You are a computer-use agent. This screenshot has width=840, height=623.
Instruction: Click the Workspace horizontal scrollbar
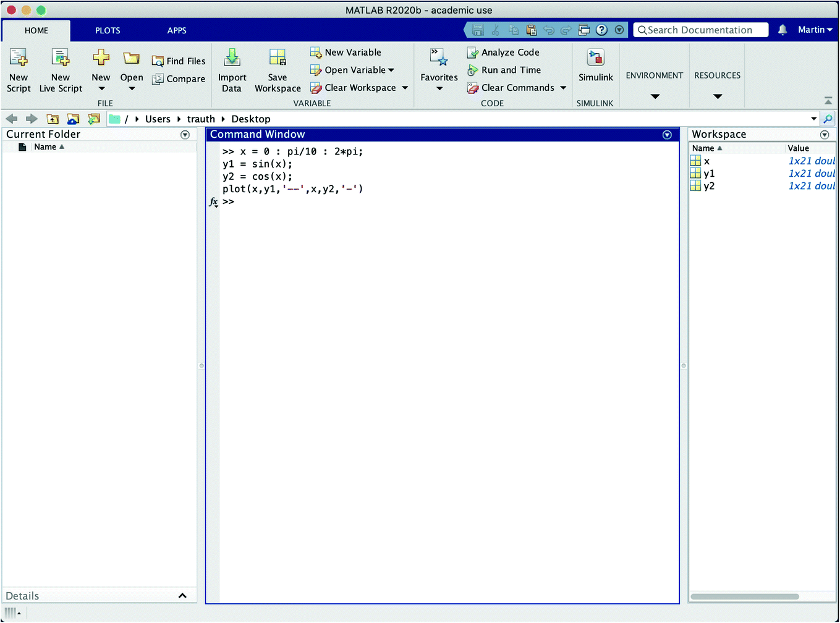[x=745, y=596]
